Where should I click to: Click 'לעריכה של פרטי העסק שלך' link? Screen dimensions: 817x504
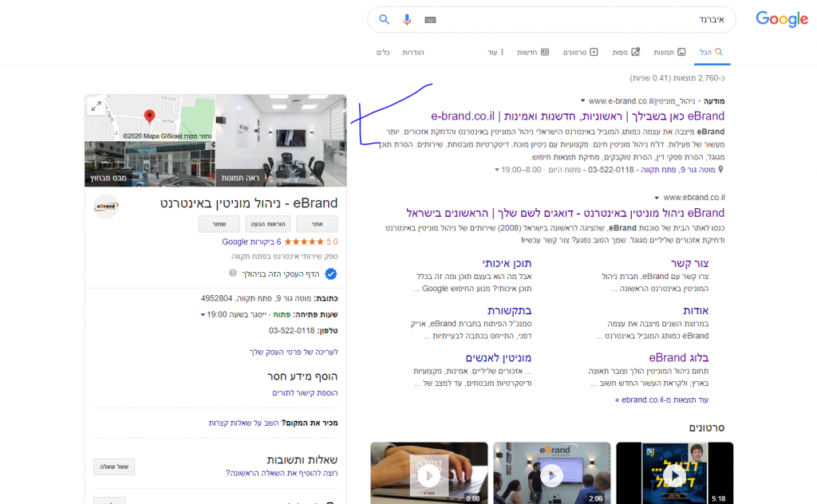(294, 352)
